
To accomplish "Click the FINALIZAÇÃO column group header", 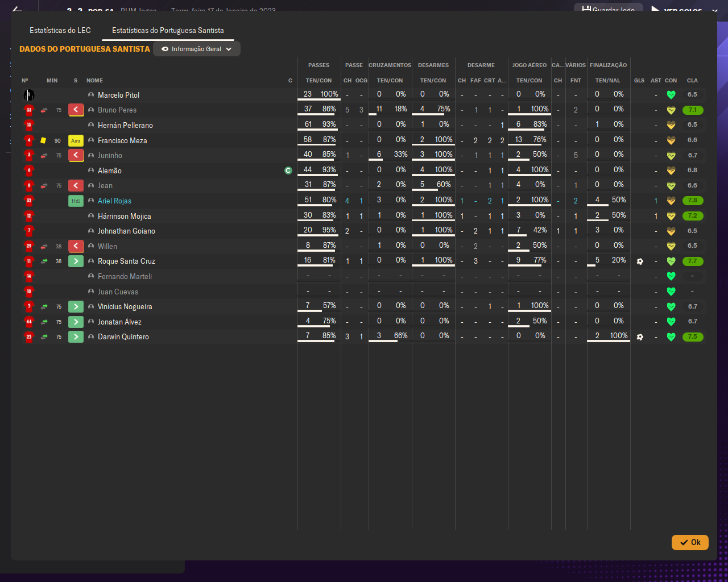I will [608, 65].
